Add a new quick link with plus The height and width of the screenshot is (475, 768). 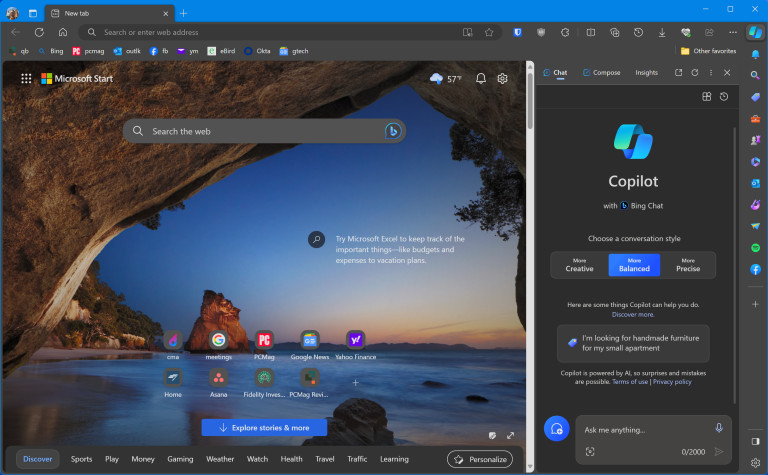point(356,382)
